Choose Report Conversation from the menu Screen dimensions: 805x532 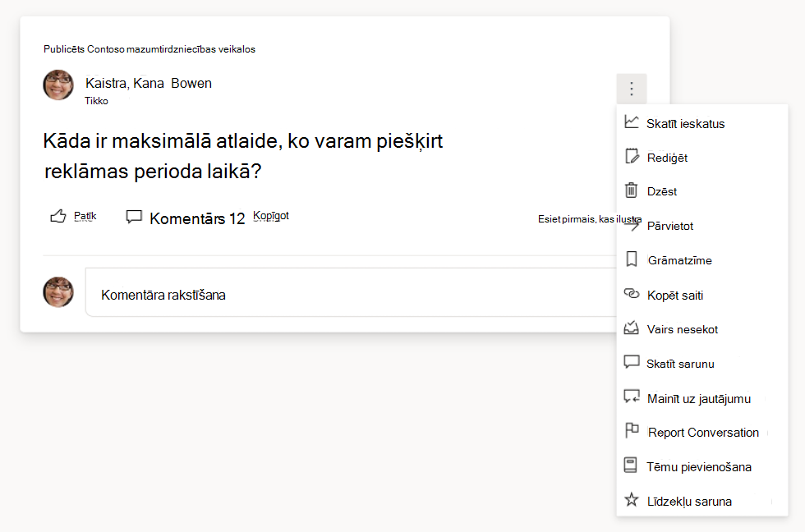coord(701,432)
